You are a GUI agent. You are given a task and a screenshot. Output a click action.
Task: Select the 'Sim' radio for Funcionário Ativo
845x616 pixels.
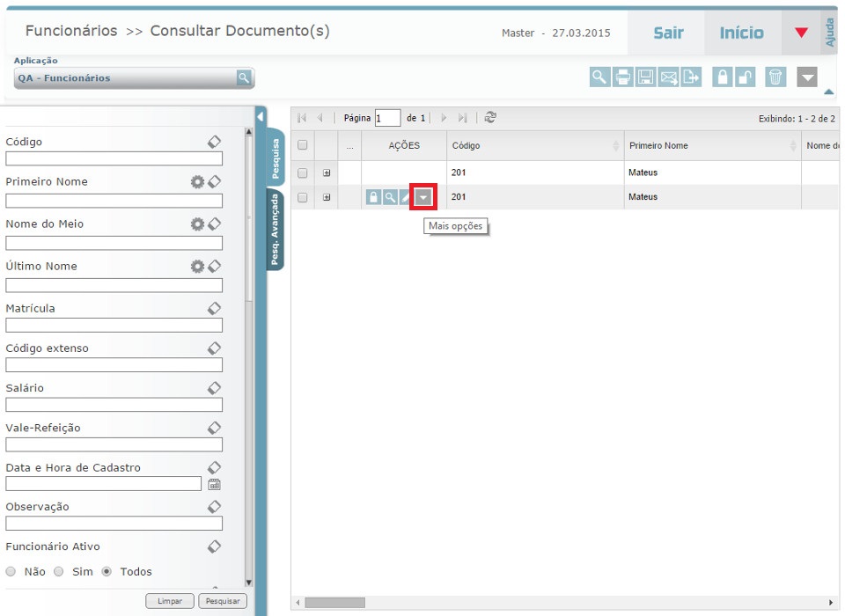tap(58, 571)
